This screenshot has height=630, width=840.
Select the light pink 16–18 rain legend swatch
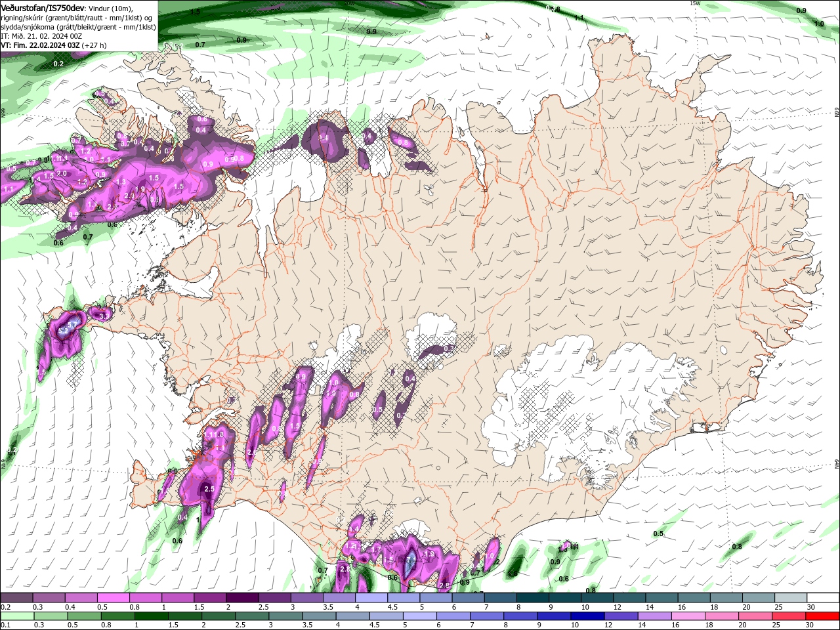(689, 616)
